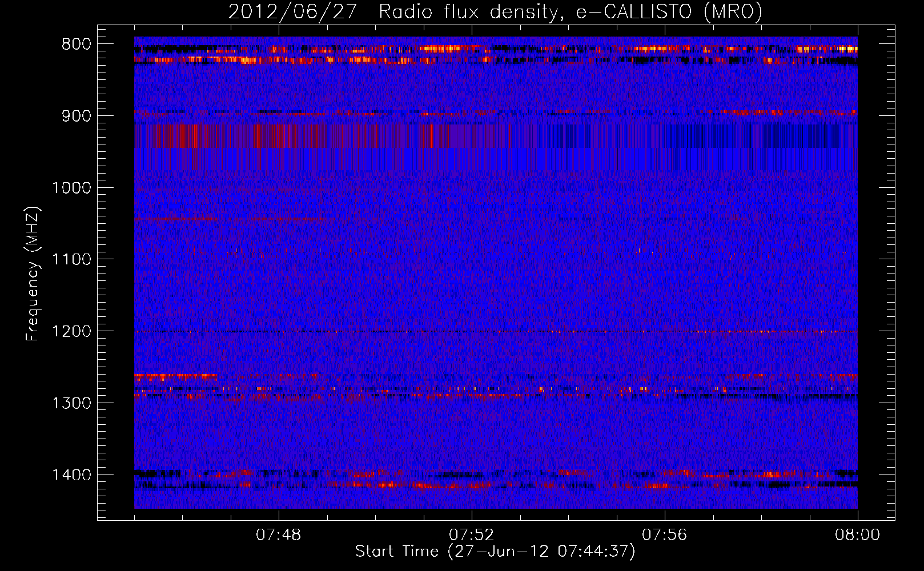
Task: Select the 1000 frequency tick label
Action: [x=72, y=188]
